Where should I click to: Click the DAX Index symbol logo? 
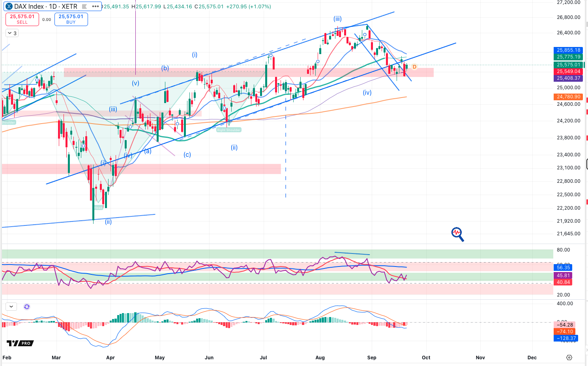(x=9, y=6)
